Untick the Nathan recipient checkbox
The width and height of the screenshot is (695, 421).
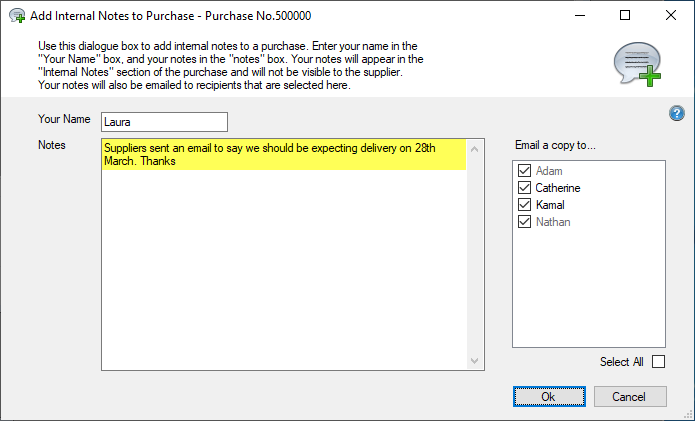(x=524, y=222)
